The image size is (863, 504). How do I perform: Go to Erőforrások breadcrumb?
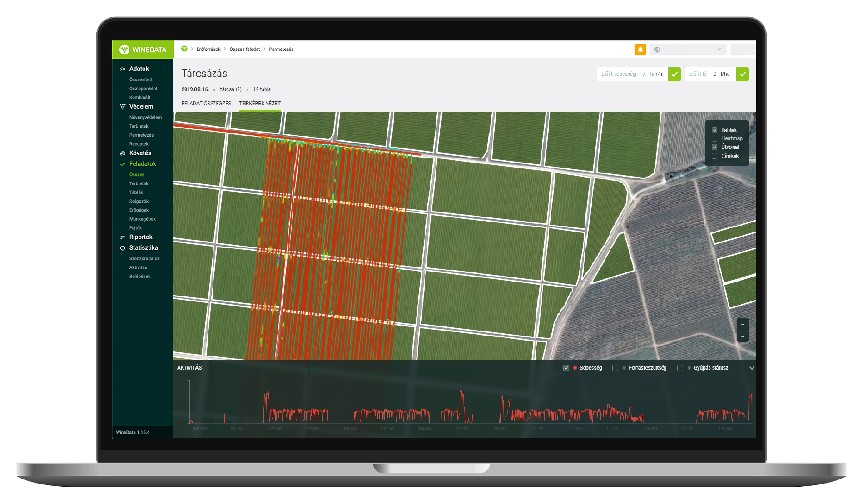[208, 49]
